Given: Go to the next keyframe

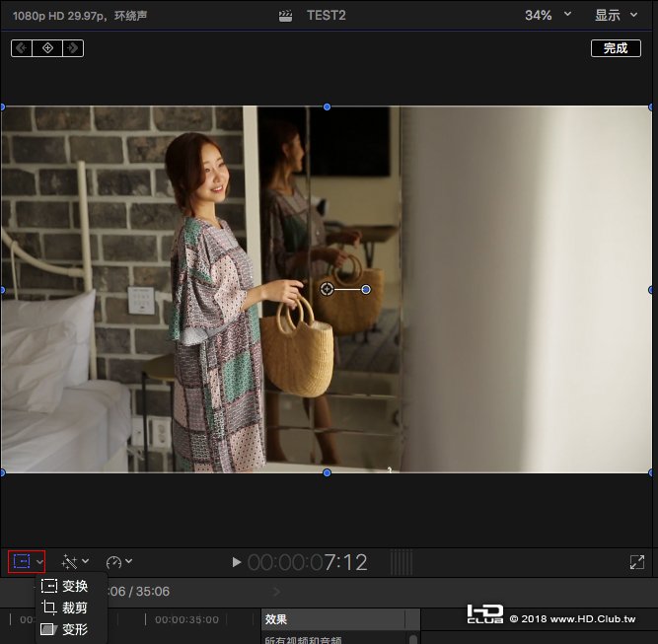Looking at the screenshot, I should point(73,48).
